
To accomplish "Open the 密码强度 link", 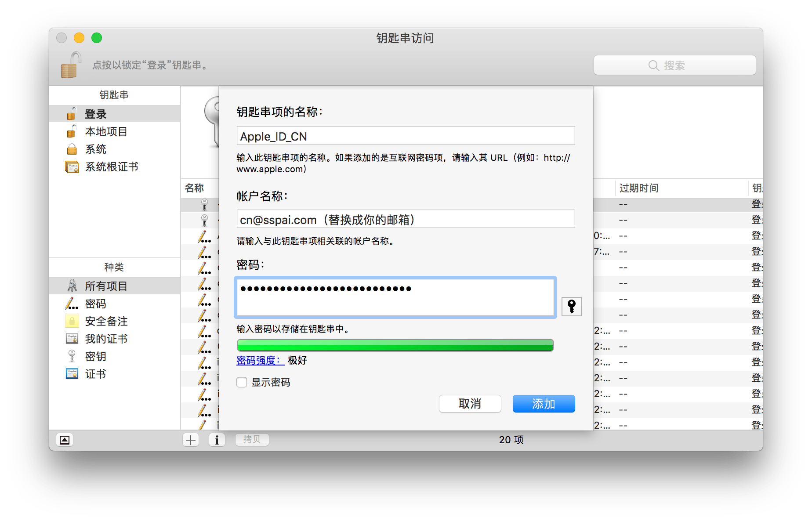I will click(258, 361).
